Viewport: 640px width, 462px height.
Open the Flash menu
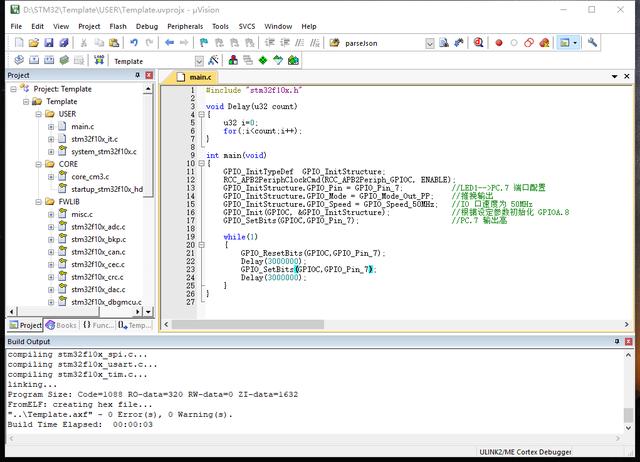118,26
